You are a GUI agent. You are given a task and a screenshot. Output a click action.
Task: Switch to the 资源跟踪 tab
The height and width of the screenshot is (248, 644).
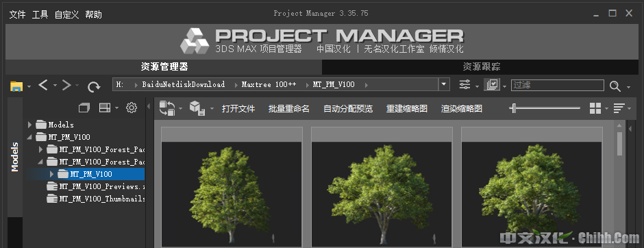(481, 67)
